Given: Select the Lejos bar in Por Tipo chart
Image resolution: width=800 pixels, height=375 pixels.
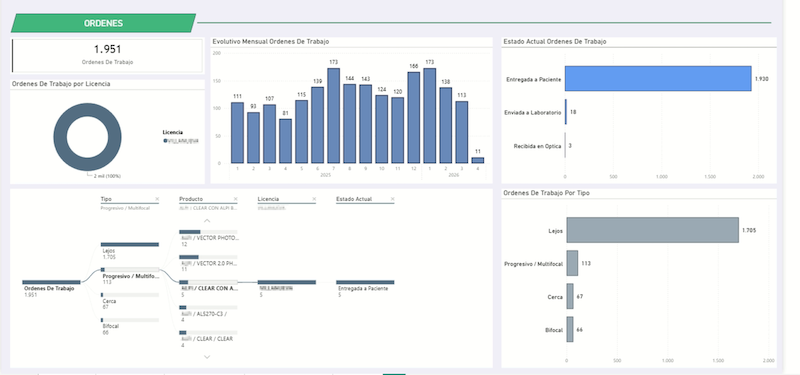Looking at the screenshot, I should [653, 230].
